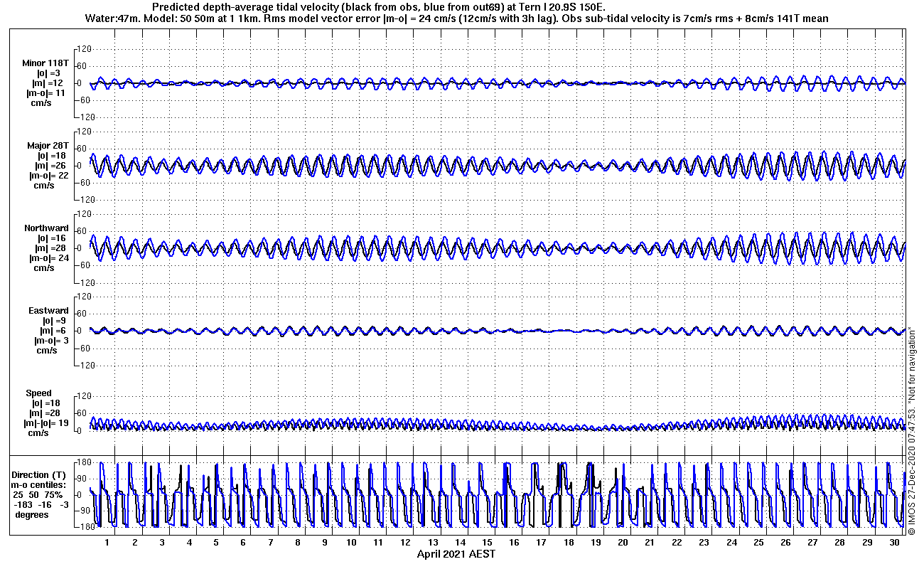Select the "Northward" panel label
Image resolution: width=924 pixels, height=569 pixels.
click(x=46, y=228)
